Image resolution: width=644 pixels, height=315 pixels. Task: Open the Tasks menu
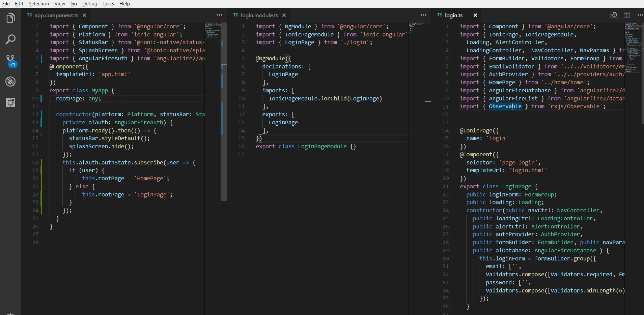point(108,4)
